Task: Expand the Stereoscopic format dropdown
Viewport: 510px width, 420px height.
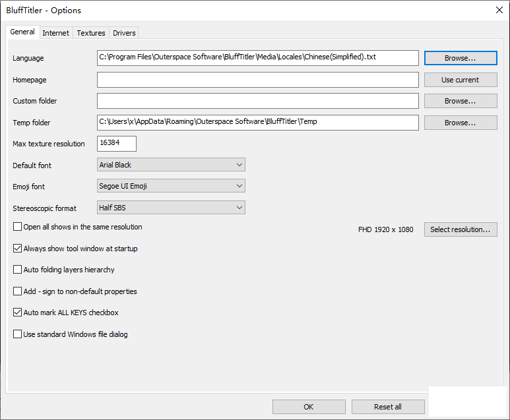Action: pyautogui.click(x=171, y=208)
